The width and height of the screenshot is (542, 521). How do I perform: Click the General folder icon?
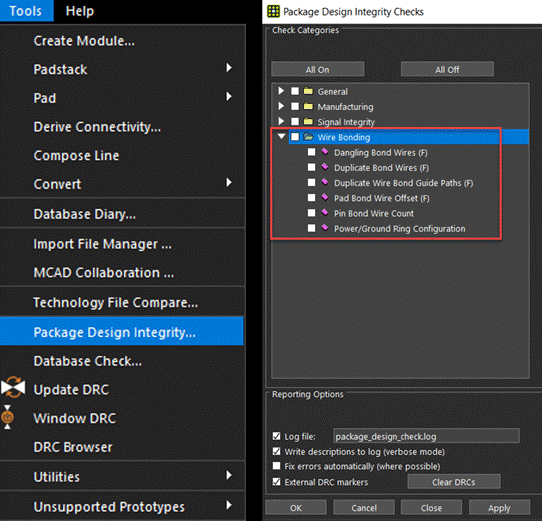pyautogui.click(x=308, y=91)
